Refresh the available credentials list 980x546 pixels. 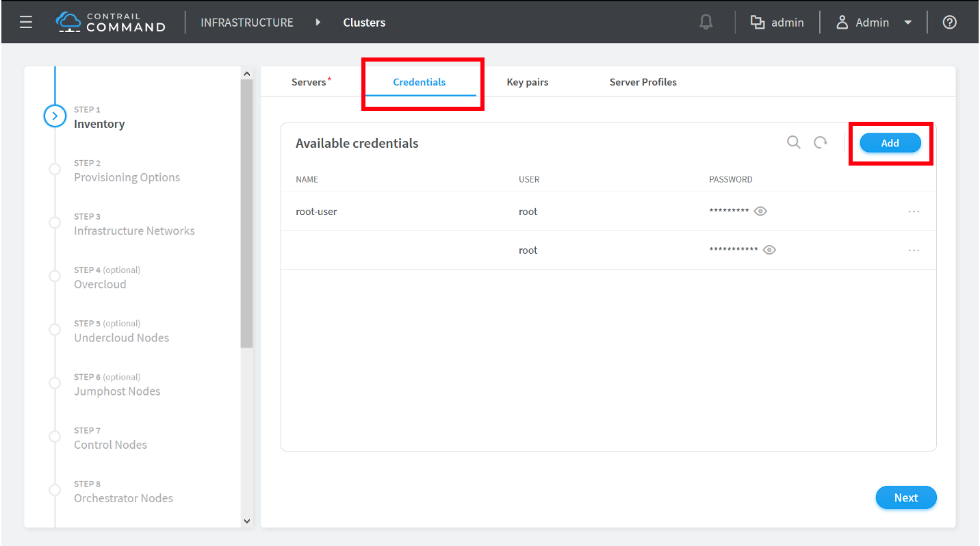pyautogui.click(x=821, y=142)
